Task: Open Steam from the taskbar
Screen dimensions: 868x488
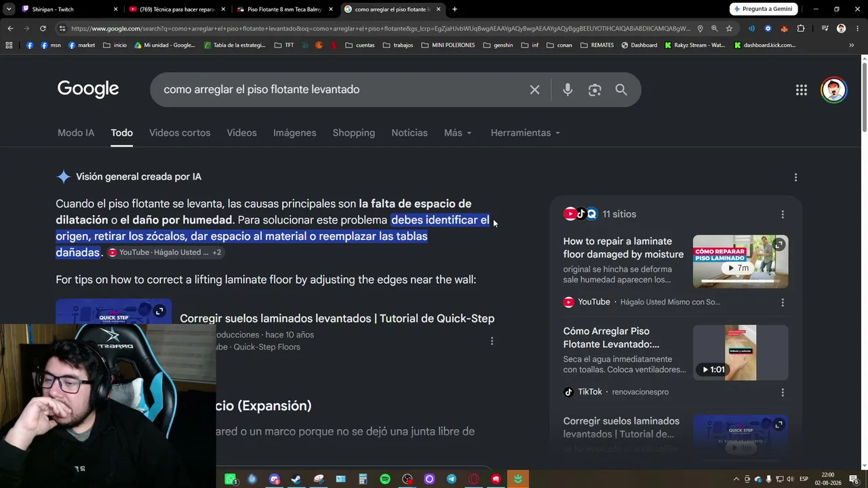Action: click(x=296, y=479)
